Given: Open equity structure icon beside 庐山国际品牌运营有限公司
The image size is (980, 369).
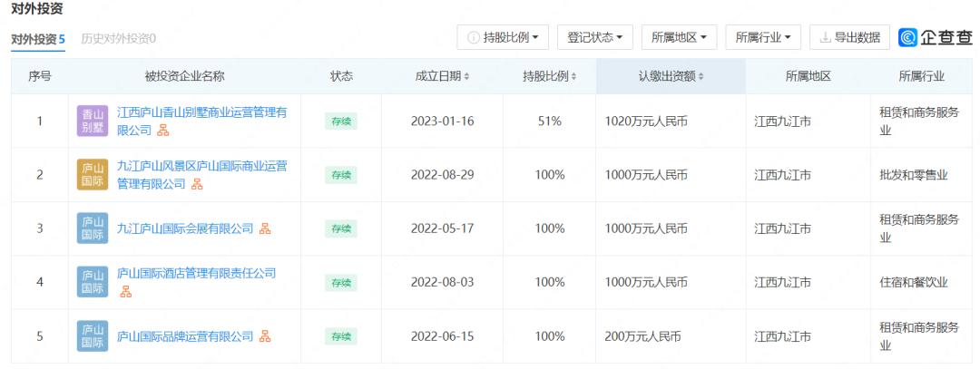Looking at the screenshot, I should [265, 336].
